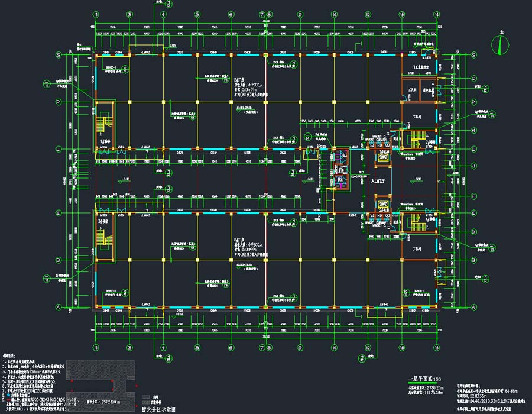Select the 入口门厅 room label

(378, 181)
